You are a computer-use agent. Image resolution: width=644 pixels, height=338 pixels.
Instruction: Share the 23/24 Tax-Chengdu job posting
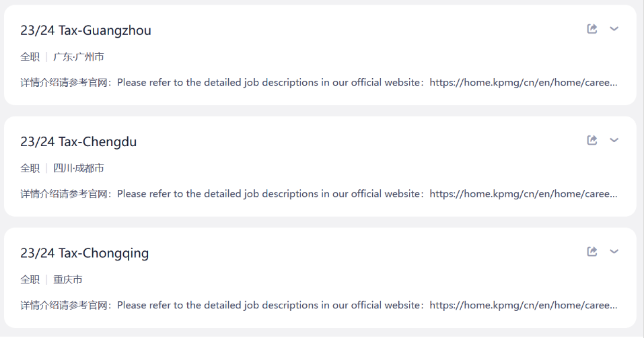592,140
